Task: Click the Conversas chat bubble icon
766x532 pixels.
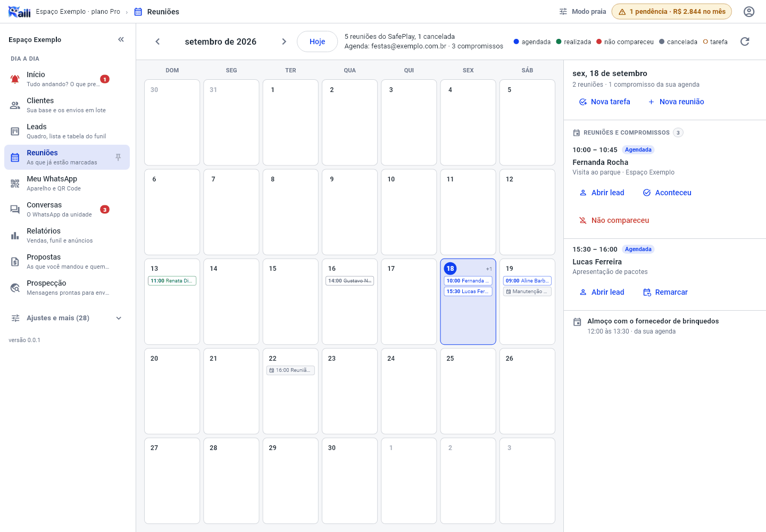Action: pyautogui.click(x=15, y=210)
